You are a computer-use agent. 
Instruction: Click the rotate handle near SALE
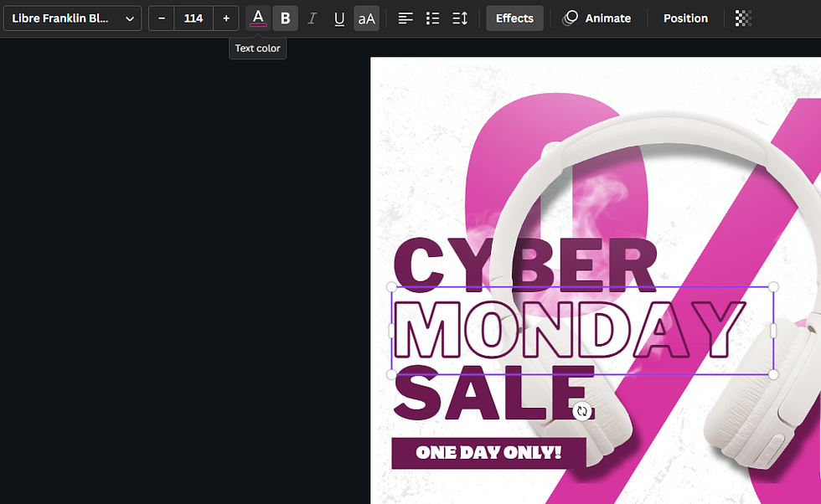582,411
